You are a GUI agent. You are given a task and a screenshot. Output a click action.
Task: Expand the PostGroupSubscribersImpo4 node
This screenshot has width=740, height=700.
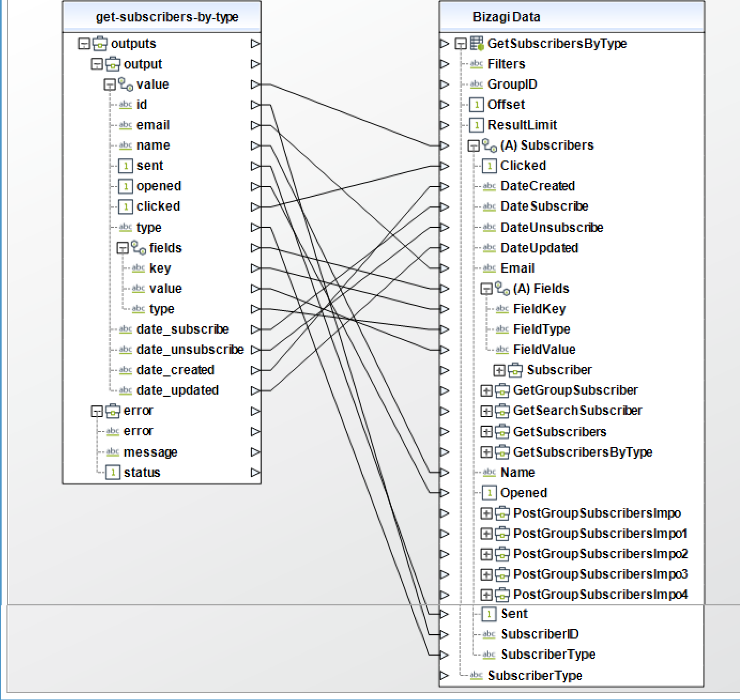(x=486, y=595)
